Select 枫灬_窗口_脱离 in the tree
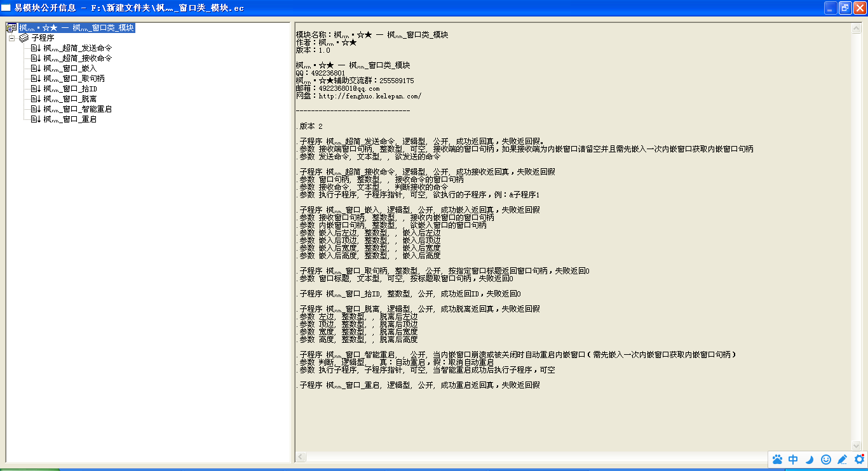Image resolution: width=868 pixels, height=471 pixels. (70, 99)
